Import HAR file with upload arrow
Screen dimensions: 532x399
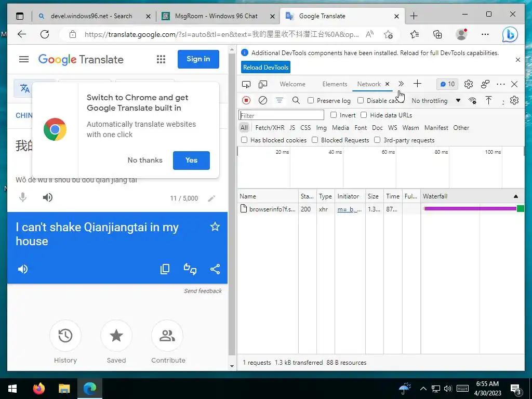click(488, 100)
